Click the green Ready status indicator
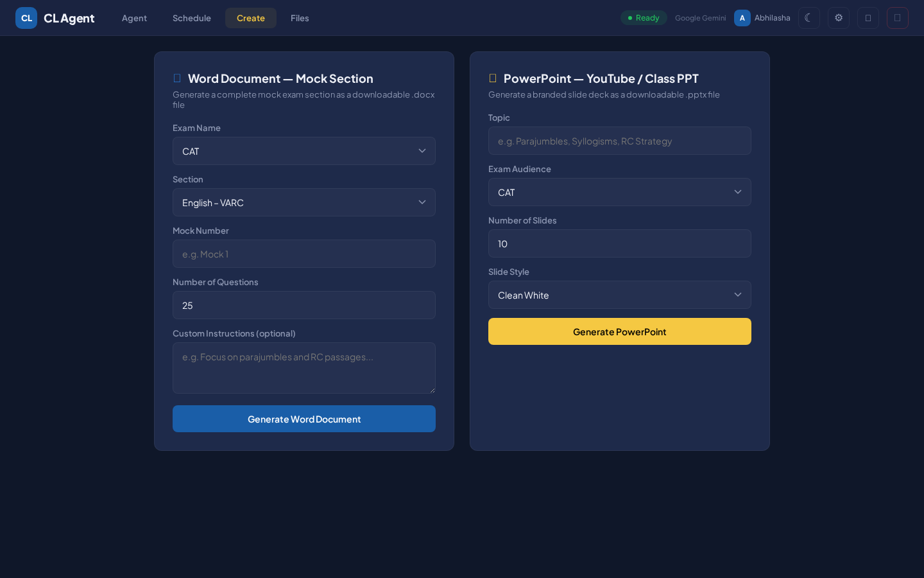 [x=644, y=17]
